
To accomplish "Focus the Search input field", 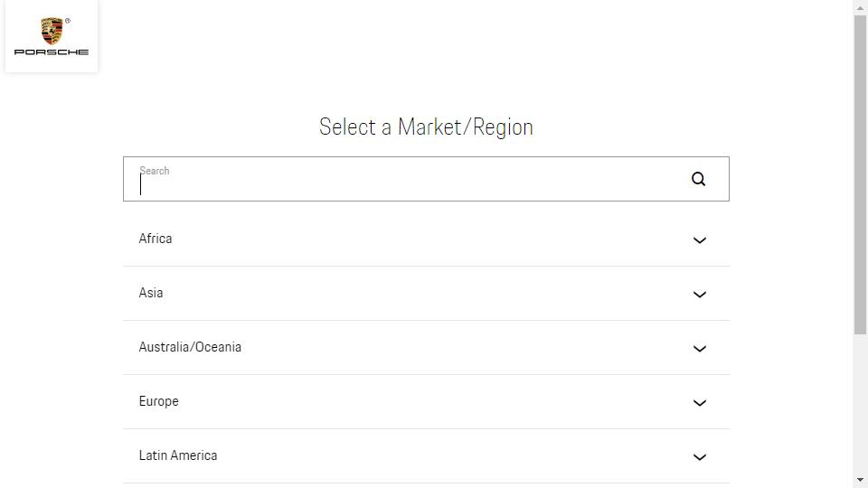I will (x=426, y=179).
